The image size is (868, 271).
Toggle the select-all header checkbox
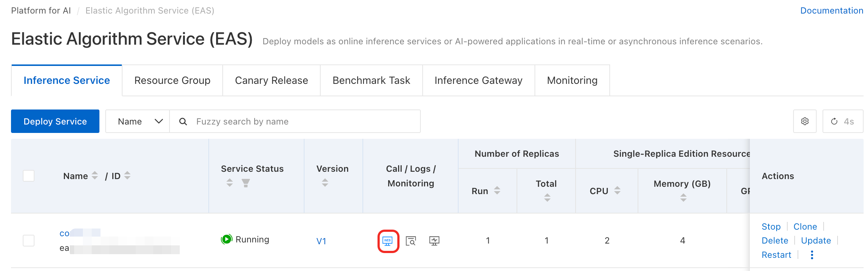point(29,176)
